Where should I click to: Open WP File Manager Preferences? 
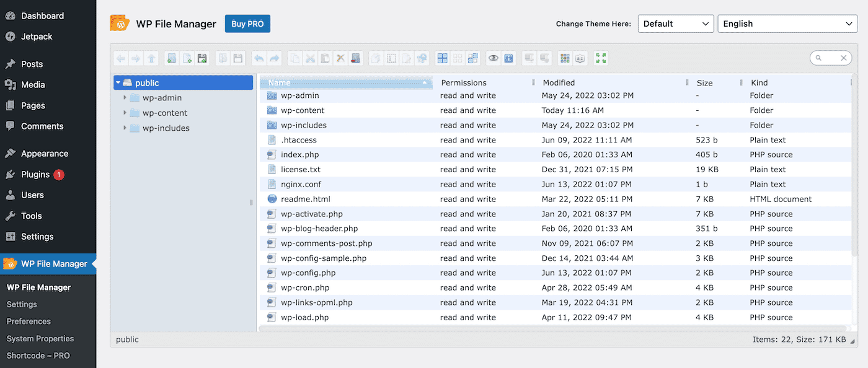29,321
